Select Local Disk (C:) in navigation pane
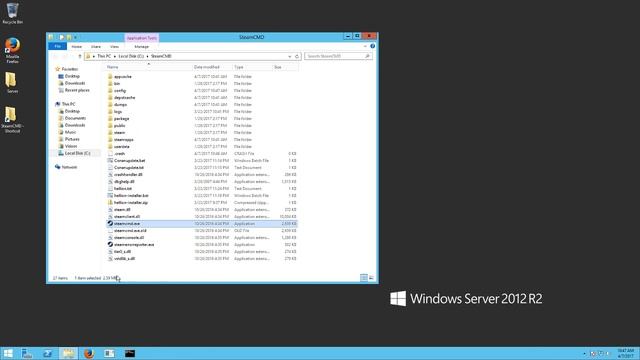 point(77,153)
